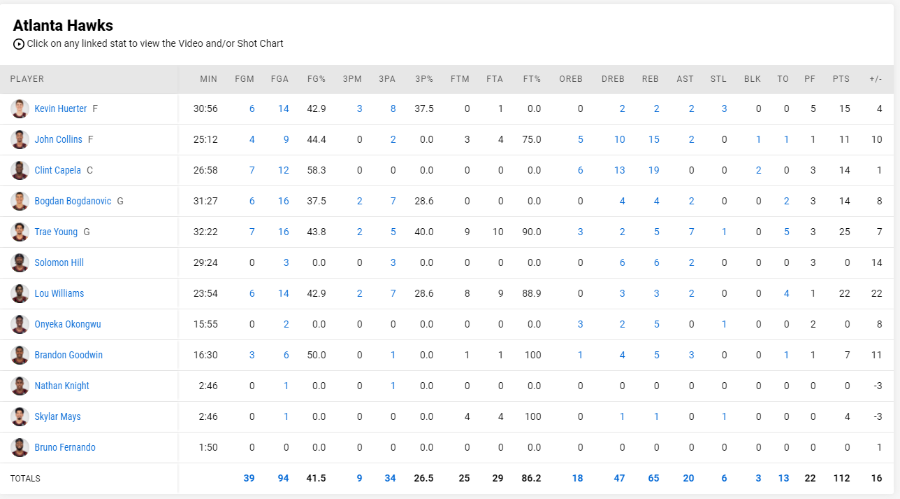Click the video play icon beside the instruction text
The image size is (900, 499).
click(18, 44)
